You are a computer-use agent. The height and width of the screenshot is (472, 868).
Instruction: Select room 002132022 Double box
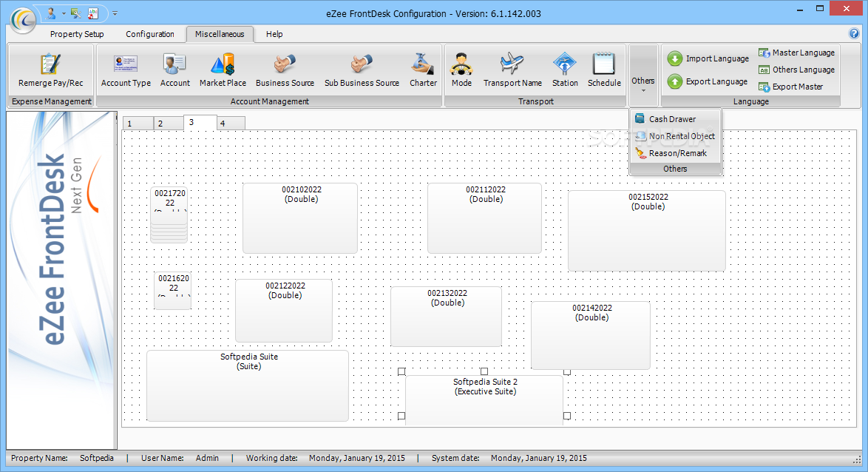[x=446, y=317]
